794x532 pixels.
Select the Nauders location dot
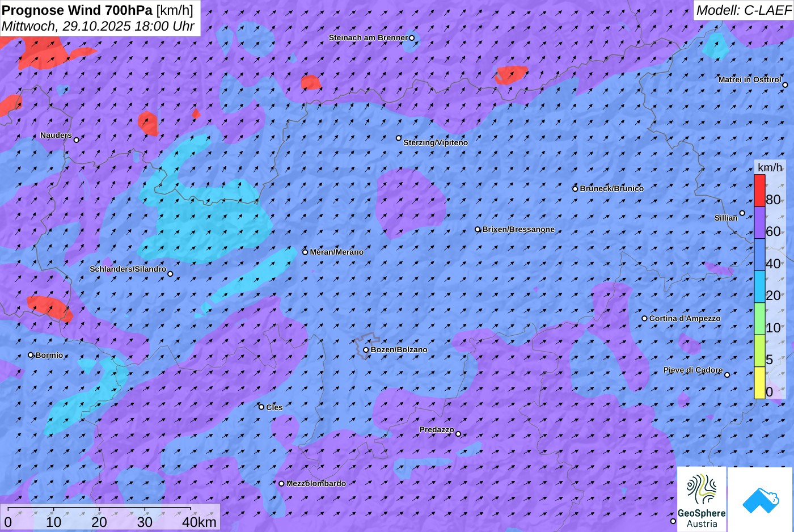click(x=77, y=140)
